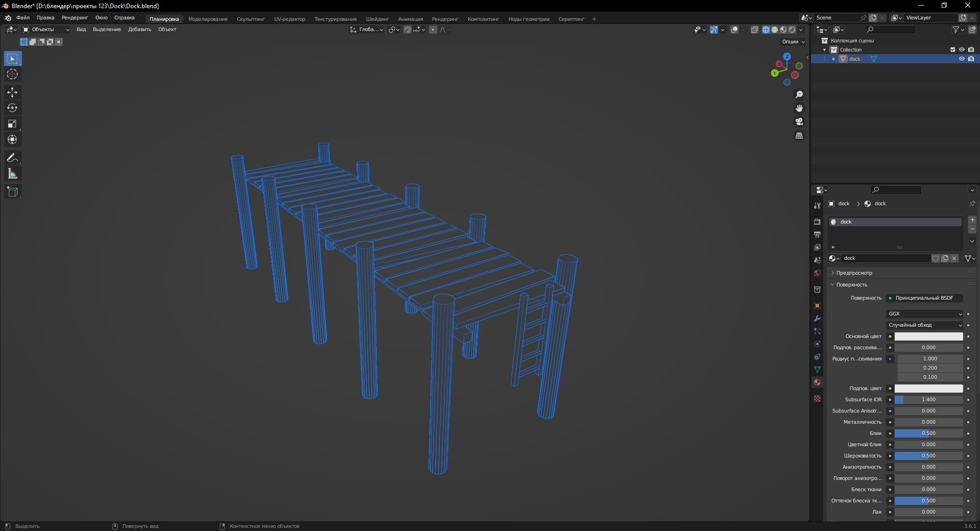
Task: Open the Правка menu
Action: coord(45,18)
